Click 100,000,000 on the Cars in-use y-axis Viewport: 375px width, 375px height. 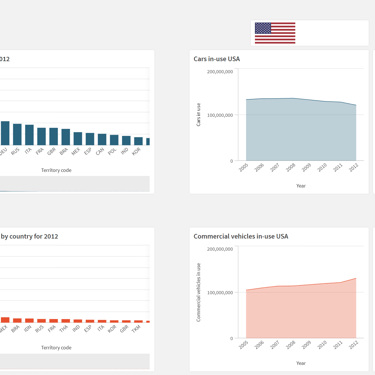point(220,115)
